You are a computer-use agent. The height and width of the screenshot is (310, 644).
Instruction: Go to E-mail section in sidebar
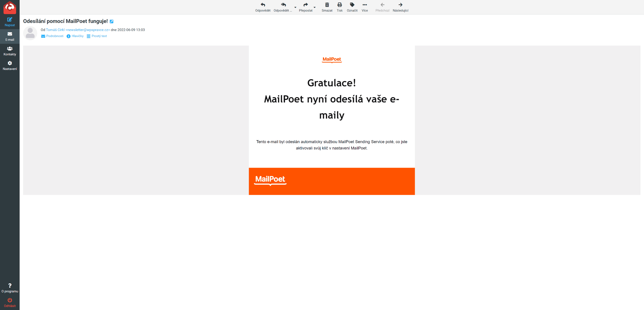[10, 36]
